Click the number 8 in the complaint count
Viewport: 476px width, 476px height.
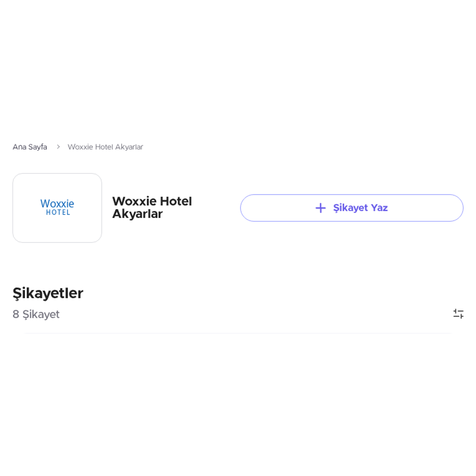pos(16,314)
